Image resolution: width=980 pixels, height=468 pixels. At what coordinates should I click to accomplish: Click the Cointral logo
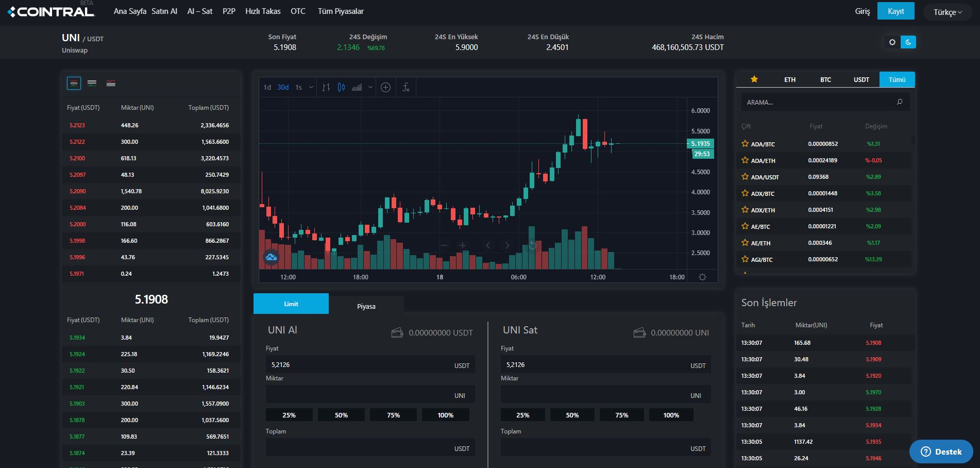52,11
